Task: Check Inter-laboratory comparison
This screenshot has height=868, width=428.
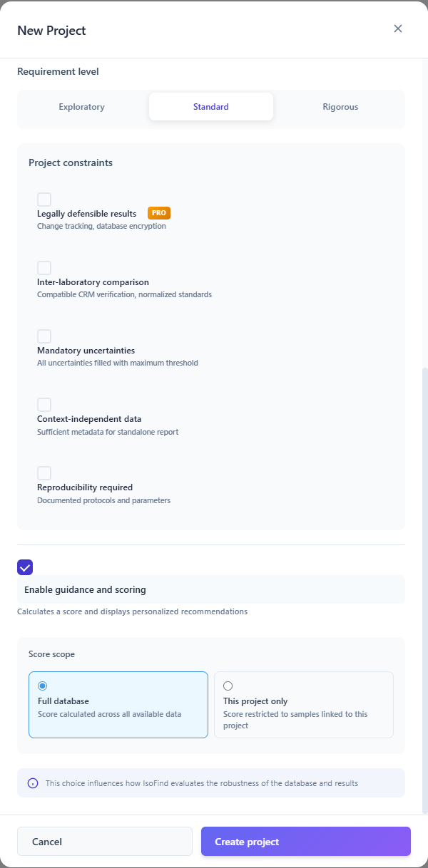Action: (x=44, y=267)
